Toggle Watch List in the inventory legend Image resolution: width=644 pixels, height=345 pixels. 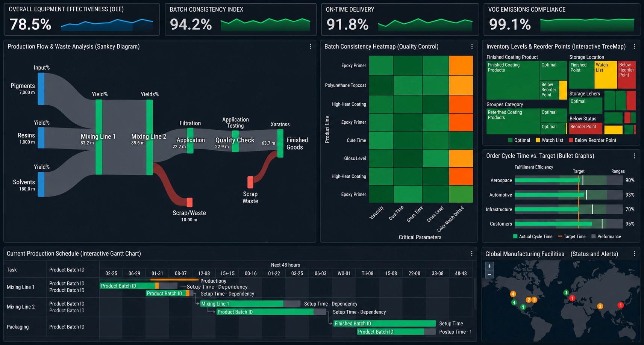[x=549, y=140]
